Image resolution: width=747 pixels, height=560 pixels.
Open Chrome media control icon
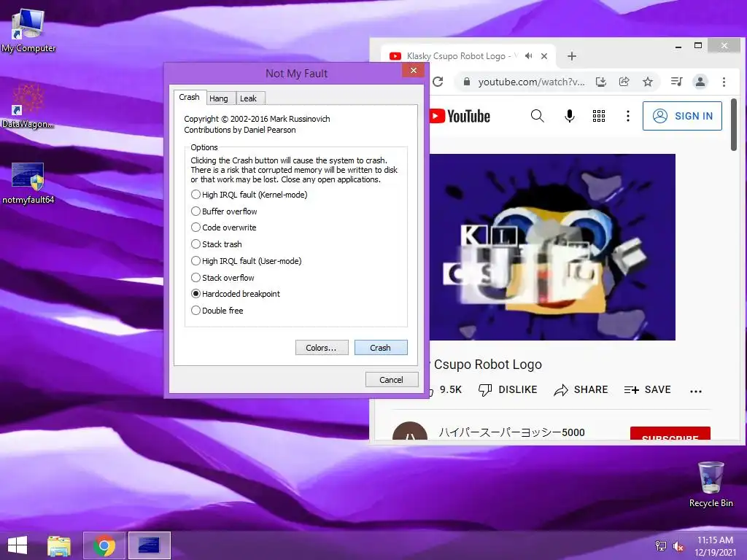pos(676,82)
